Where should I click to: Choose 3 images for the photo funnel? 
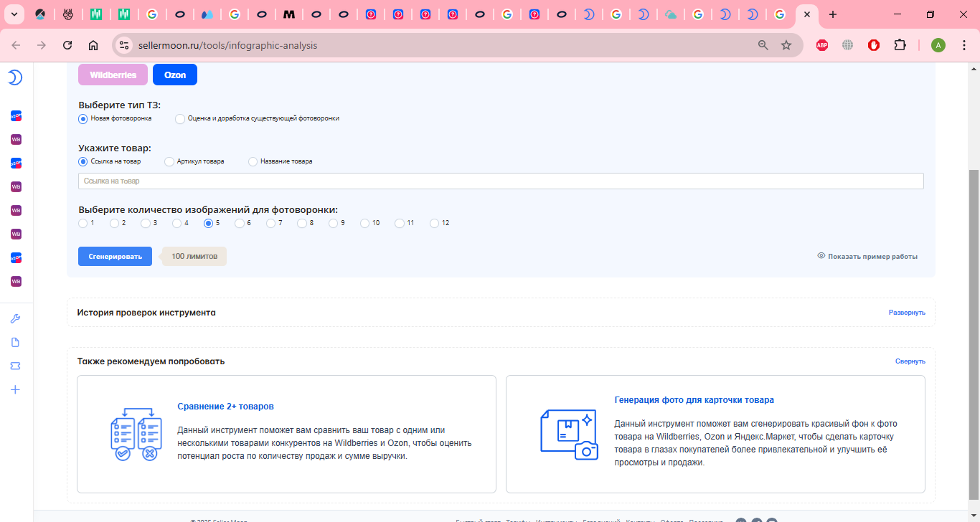[146, 223]
